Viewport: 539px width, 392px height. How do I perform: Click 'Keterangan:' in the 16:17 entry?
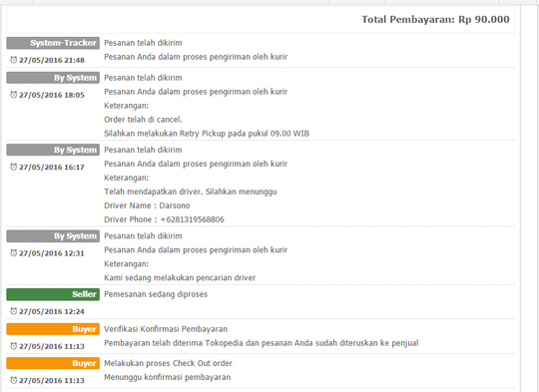click(126, 178)
